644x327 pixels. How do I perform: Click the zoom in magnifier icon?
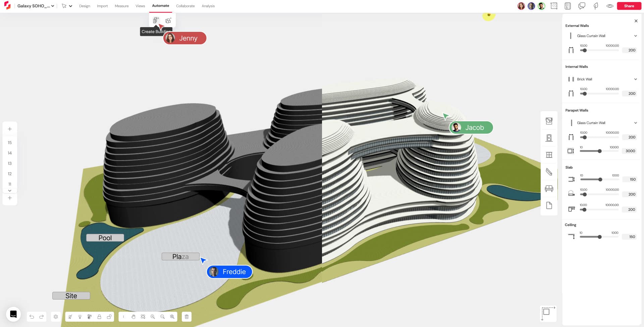click(153, 317)
